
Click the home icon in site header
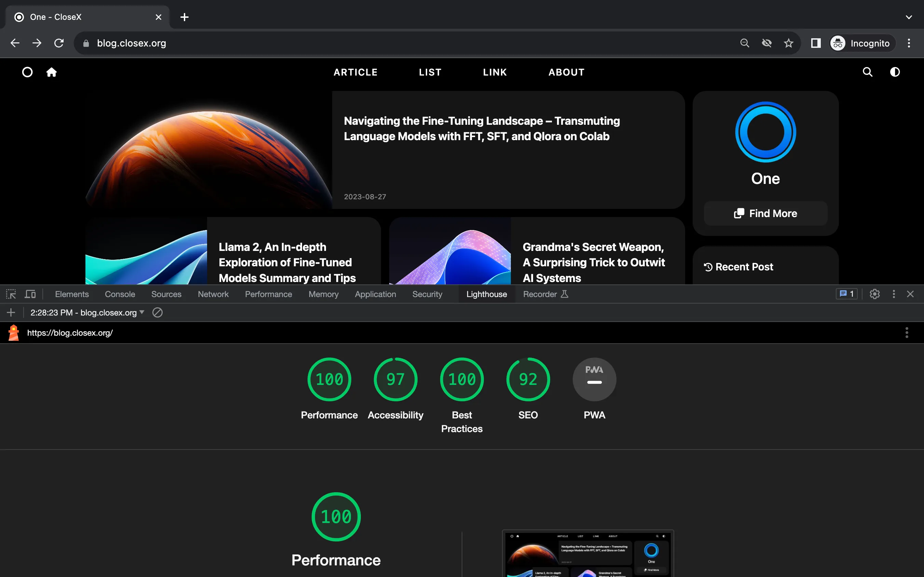52,72
